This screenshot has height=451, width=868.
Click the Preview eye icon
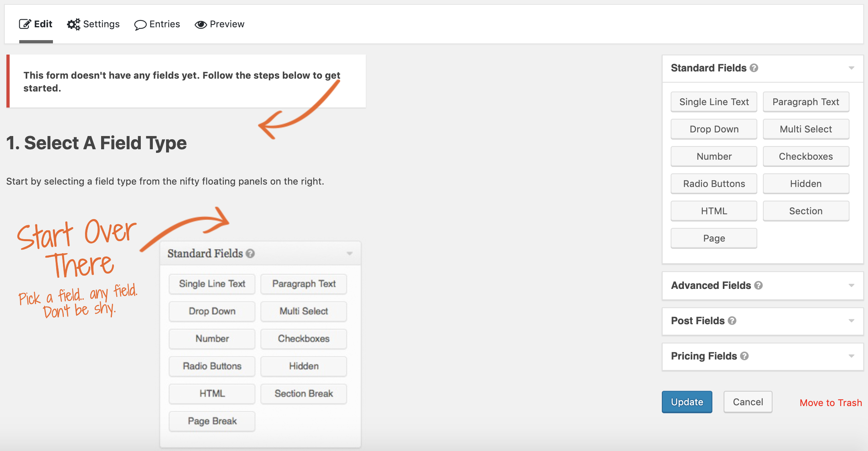coord(201,24)
